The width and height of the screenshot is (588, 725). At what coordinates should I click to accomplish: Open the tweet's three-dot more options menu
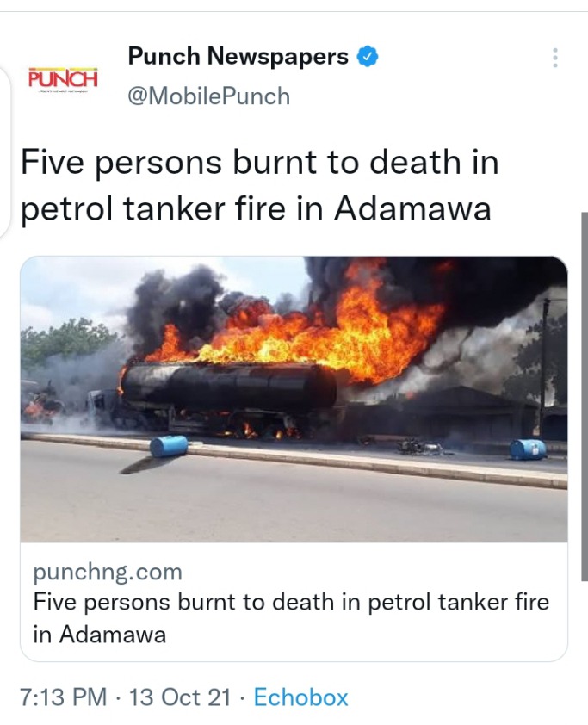(555, 58)
